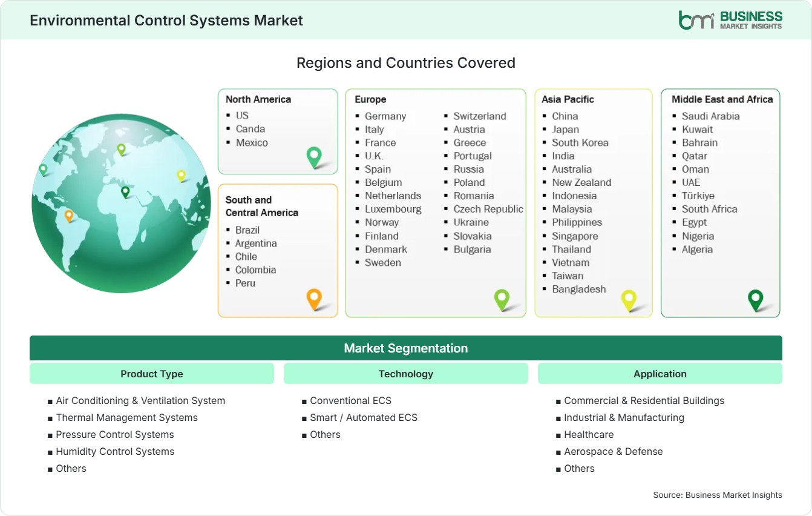Click the Middle East and Africa heading
The image size is (812, 516).
tap(722, 99)
